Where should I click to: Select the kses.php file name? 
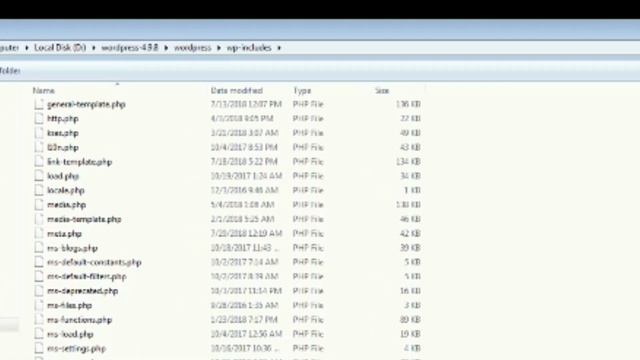point(63,133)
